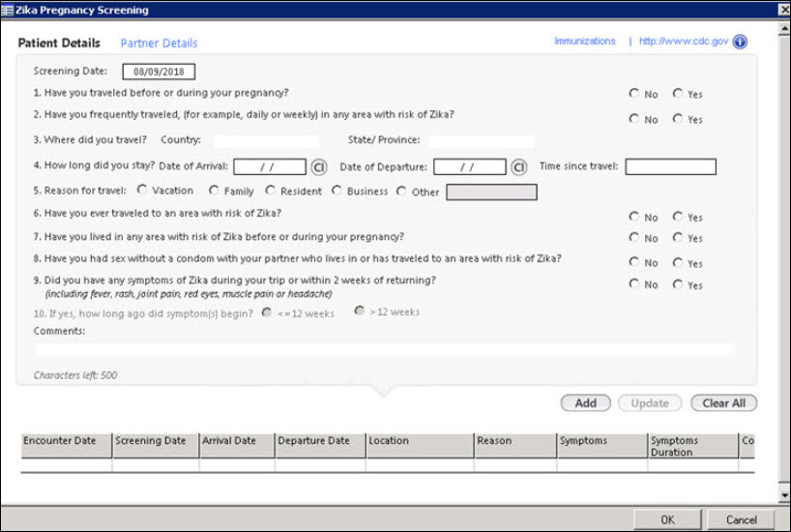The image size is (791, 532).
Task: Select No for traveled during pregnancy question
Action: pos(634,94)
